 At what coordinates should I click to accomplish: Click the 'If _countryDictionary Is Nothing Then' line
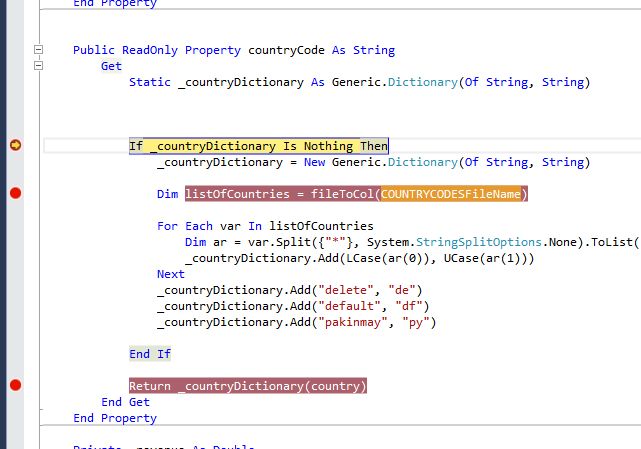(258, 146)
